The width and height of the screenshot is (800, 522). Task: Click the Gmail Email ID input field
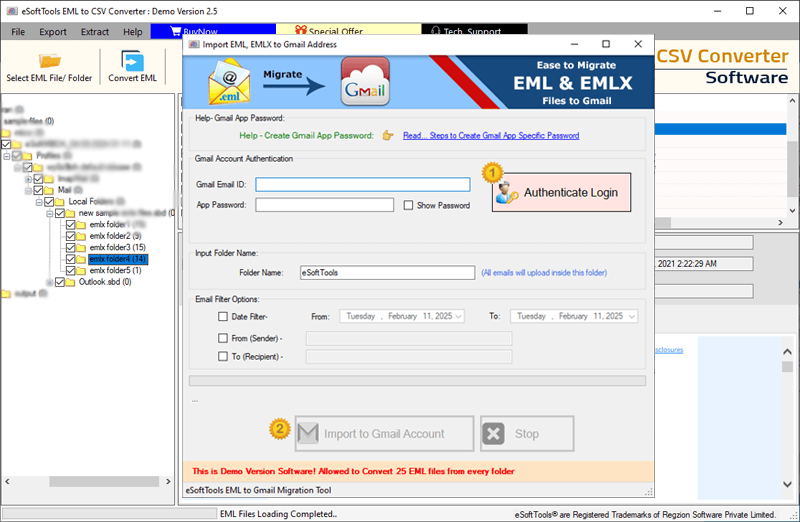point(363,184)
